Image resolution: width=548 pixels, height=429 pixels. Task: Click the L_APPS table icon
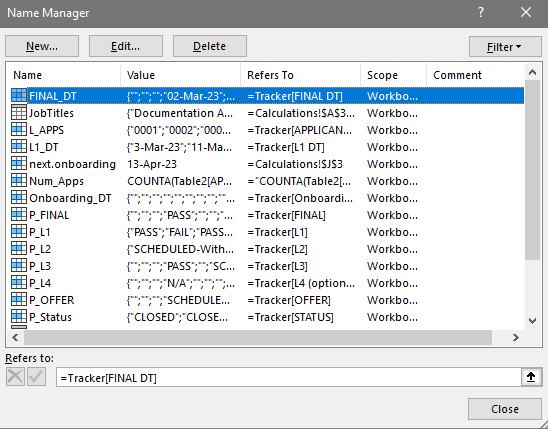coord(19,130)
